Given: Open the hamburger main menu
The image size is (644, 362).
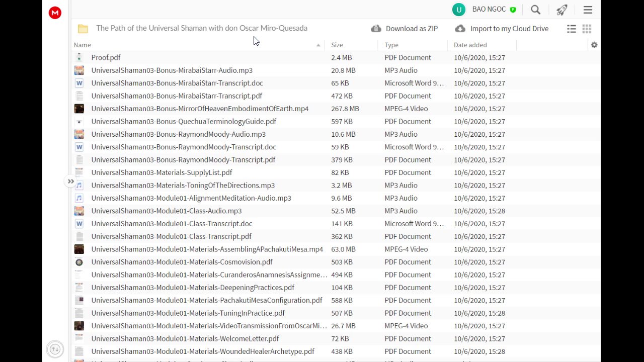Looking at the screenshot, I should pos(588,10).
